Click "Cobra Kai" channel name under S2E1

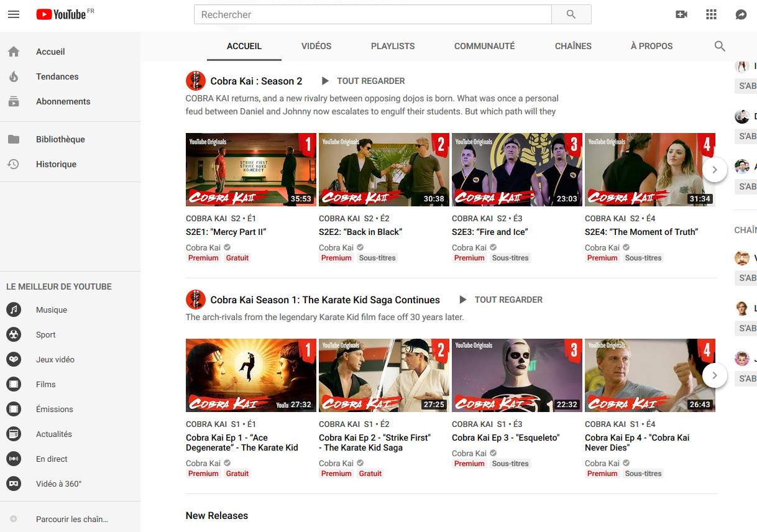tap(203, 247)
